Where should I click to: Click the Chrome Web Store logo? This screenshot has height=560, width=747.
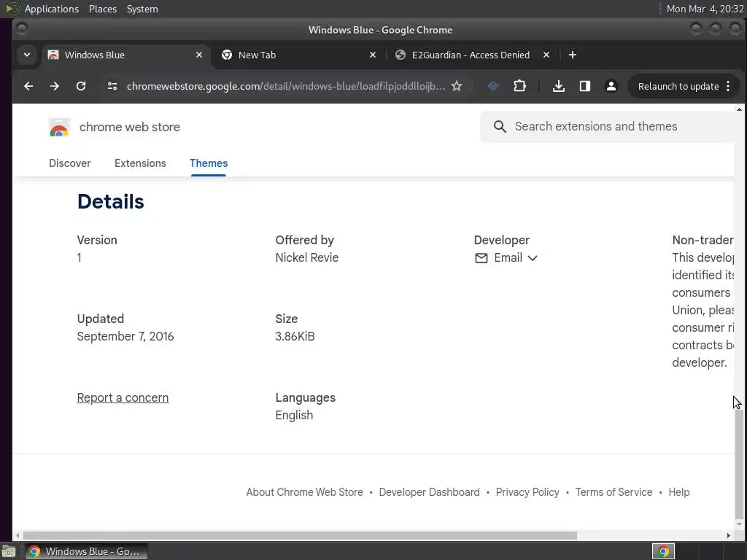[59, 127]
